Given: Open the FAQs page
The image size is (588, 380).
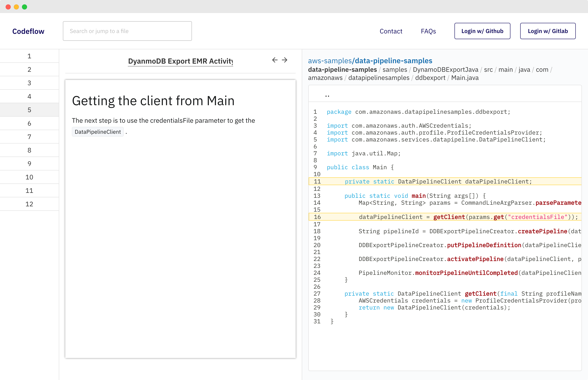Looking at the screenshot, I should (x=428, y=31).
